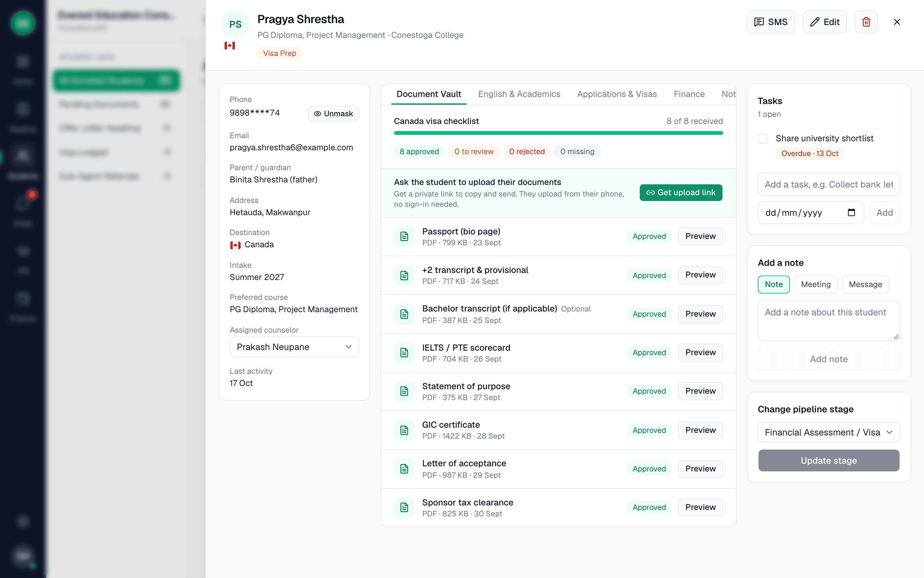Viewport: 924px width, 578px height.
Task: Click the Overdue · 13 Oct badge
Action: pos(809,154)
